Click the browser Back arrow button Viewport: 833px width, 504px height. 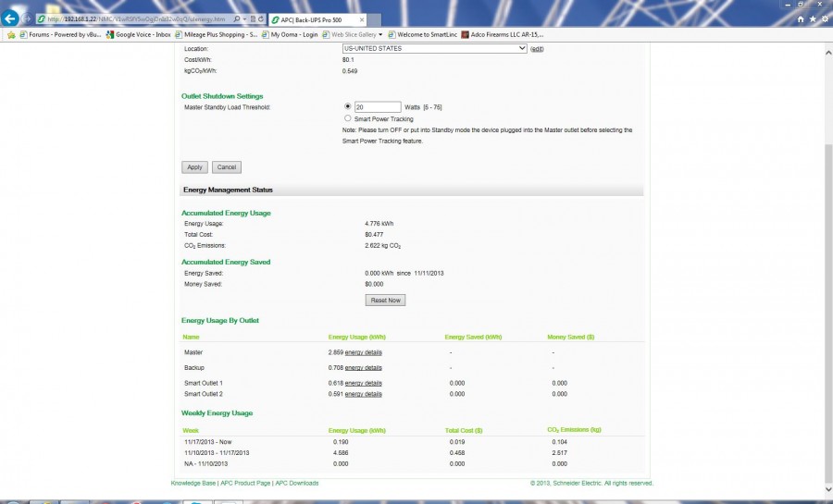[x=11, y=18]
